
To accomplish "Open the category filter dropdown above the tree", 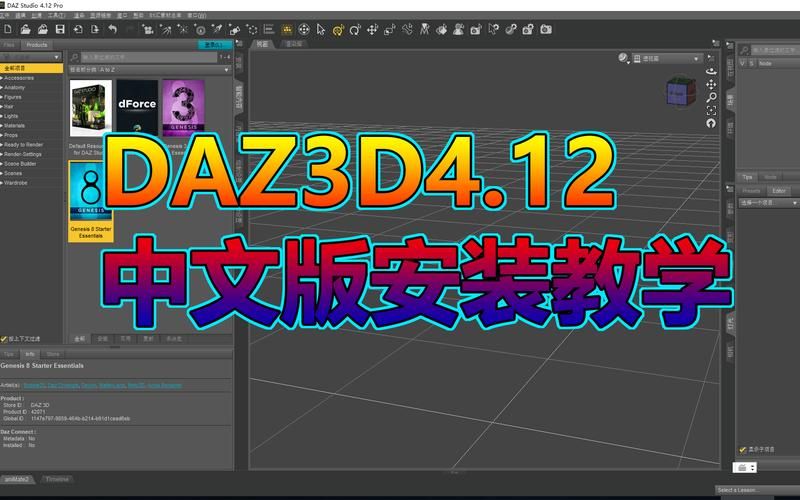I will click(x=31, y=57).
